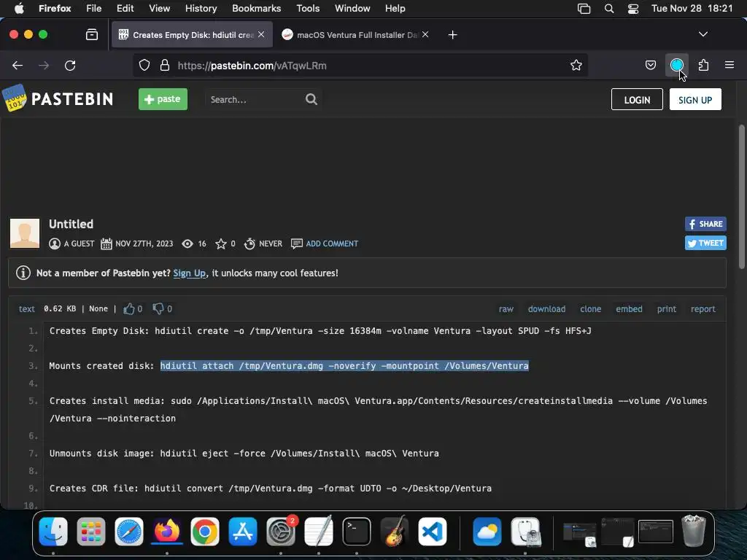This screenshot has height=560, width=747.
Task: Close the macOS Ventura Full Installer tab
Action: tap(425, 34)
